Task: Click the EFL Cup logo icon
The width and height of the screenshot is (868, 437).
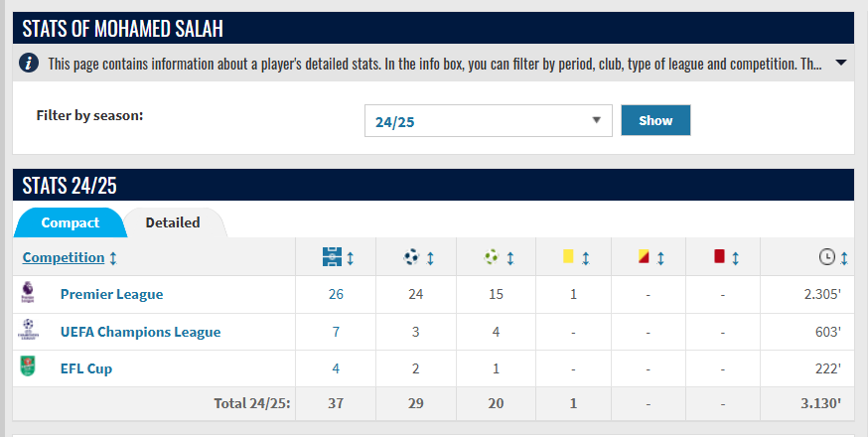Action: tap(28, 366)
